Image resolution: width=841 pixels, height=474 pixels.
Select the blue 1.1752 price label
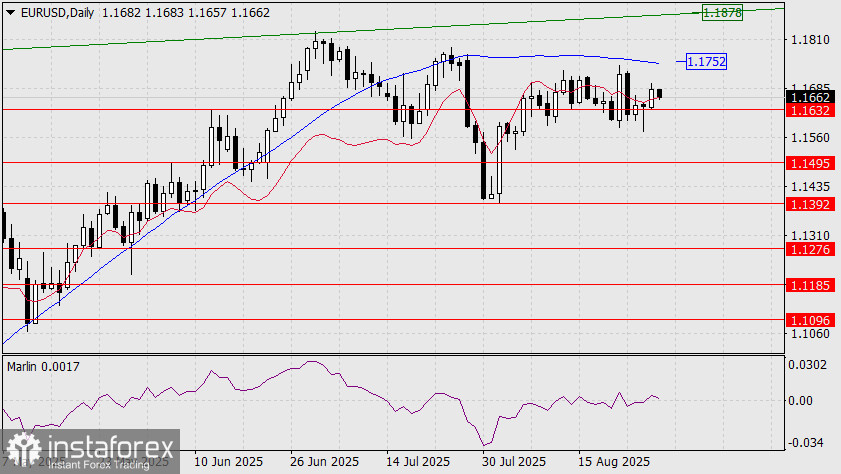(706, 62)
